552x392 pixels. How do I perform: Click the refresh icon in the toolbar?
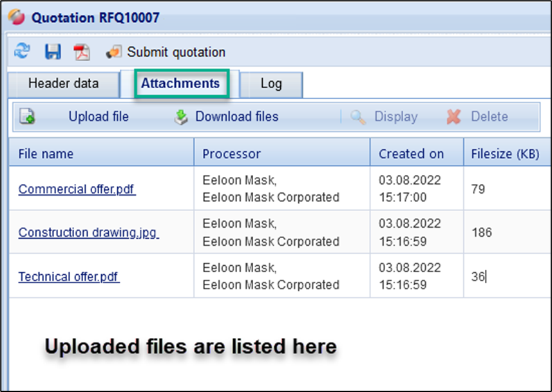coord(23,52)
